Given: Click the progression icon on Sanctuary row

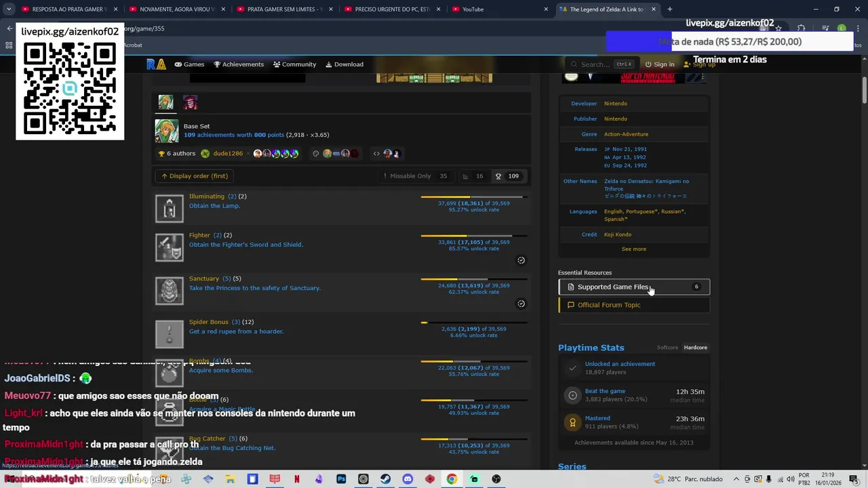Looking at the screenshot, I should [521, 304].
